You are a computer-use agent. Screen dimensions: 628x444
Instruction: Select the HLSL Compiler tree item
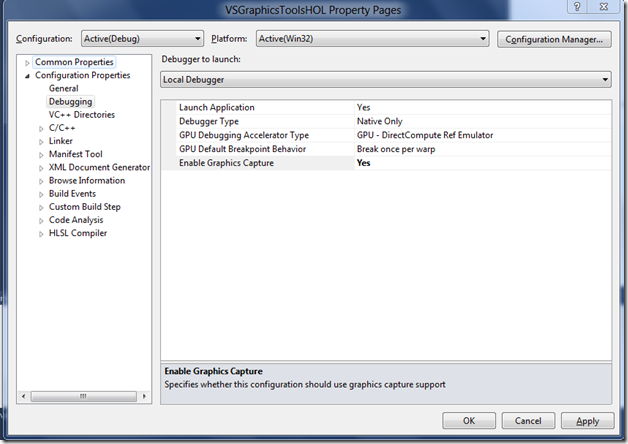pyautogui.click(x=78, y=234)
